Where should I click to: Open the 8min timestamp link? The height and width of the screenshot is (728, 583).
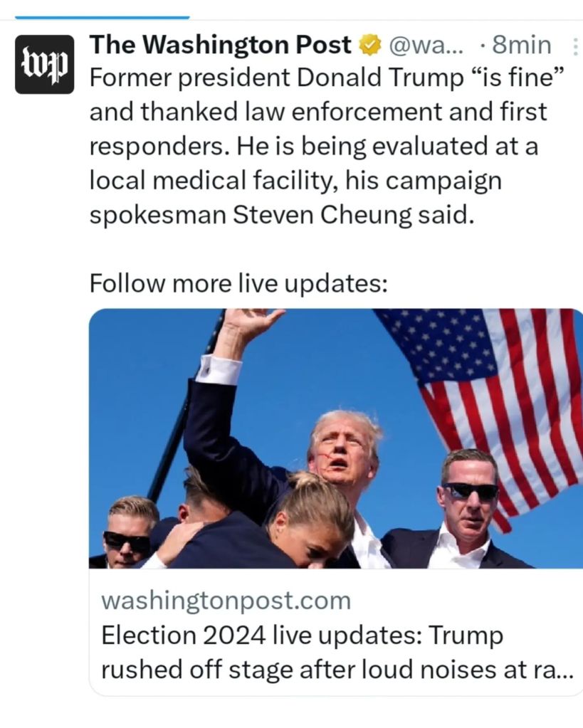pos(521,46)
